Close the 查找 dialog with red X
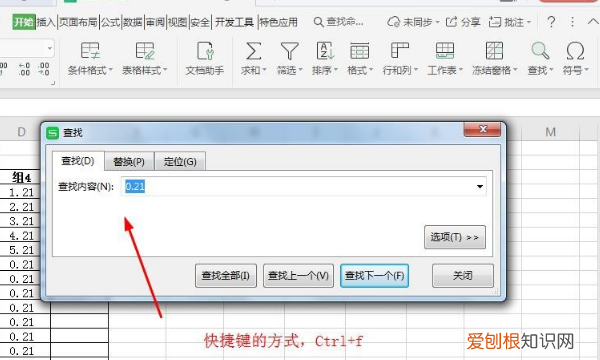600x360 pixels. 482,129
